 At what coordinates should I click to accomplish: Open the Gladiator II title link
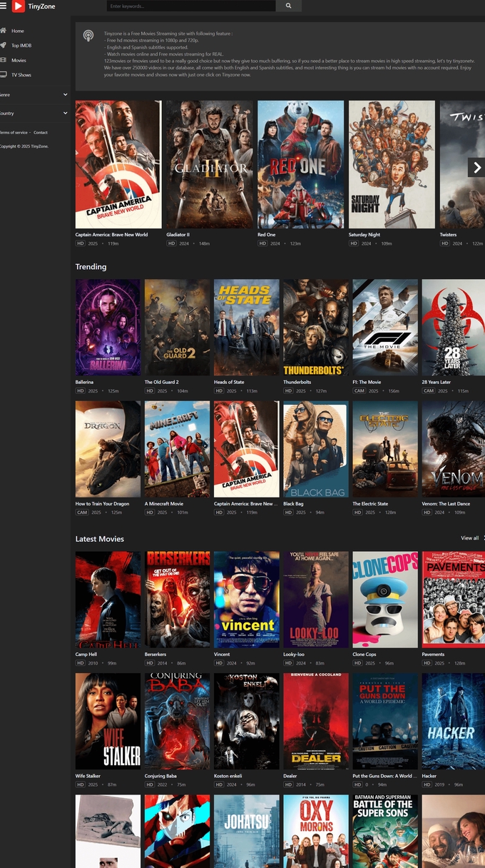point(178,234)
